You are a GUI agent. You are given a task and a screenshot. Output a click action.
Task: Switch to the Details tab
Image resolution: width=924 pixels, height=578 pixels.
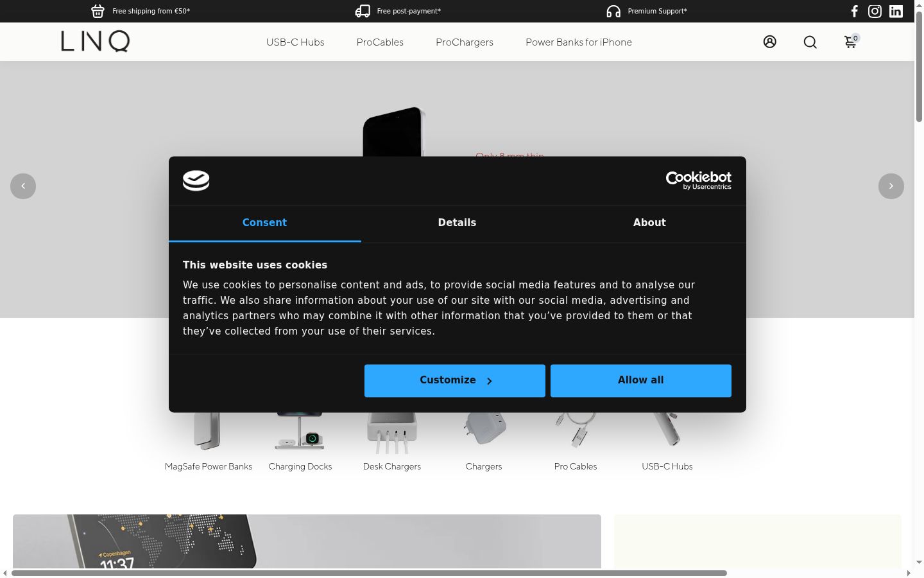[458, 223]
